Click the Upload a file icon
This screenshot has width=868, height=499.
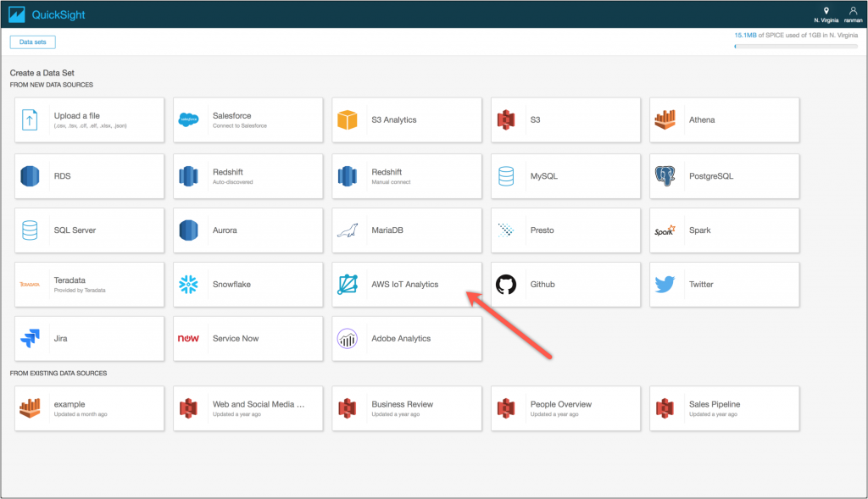tap(30, 120)
